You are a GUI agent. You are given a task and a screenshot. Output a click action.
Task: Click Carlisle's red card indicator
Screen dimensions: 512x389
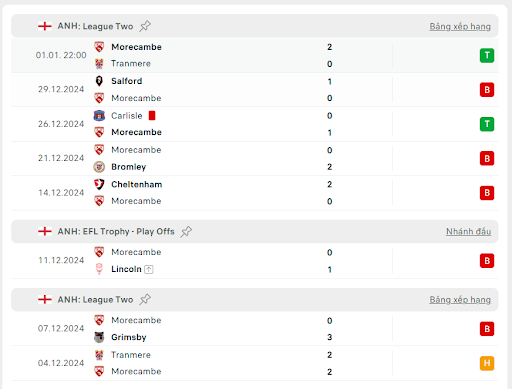(x=152, y=115)
